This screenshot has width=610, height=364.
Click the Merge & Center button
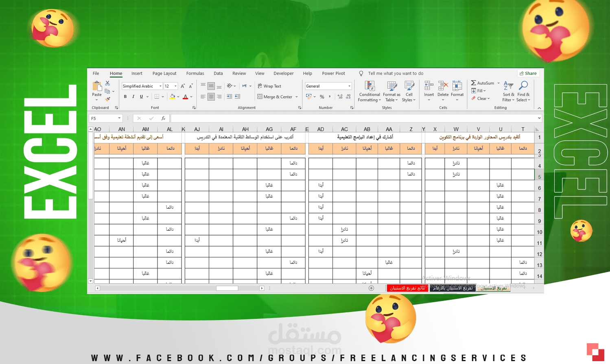(275, 97)
